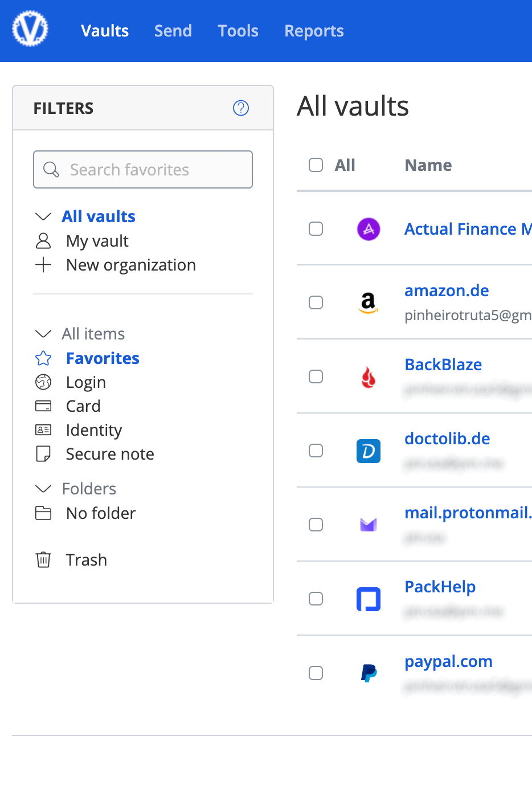This screenshot has width=532, height=798.
Task: Focus the Search favorites field
Action: point(143,169)
